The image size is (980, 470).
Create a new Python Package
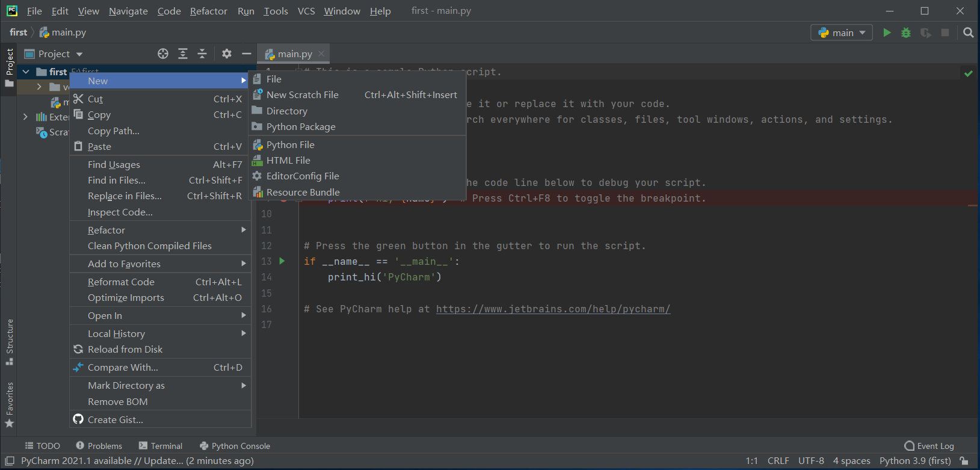(x=357, y=126)
